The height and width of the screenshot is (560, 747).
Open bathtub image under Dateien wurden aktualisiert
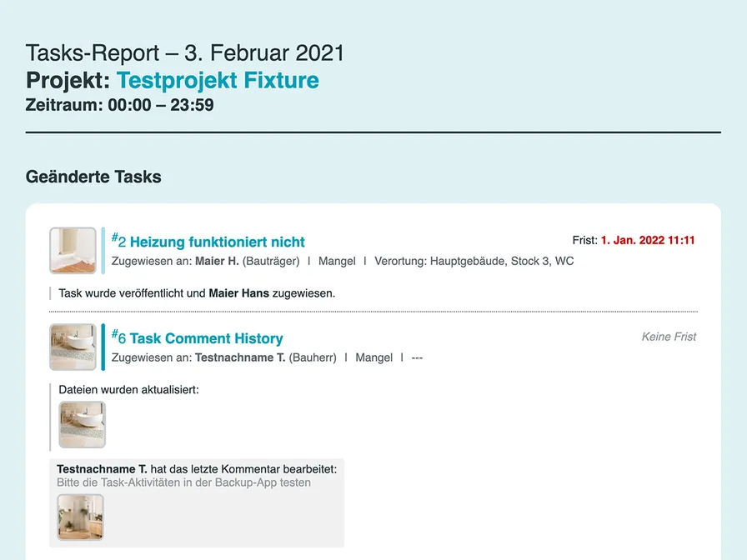pos(82,425)
